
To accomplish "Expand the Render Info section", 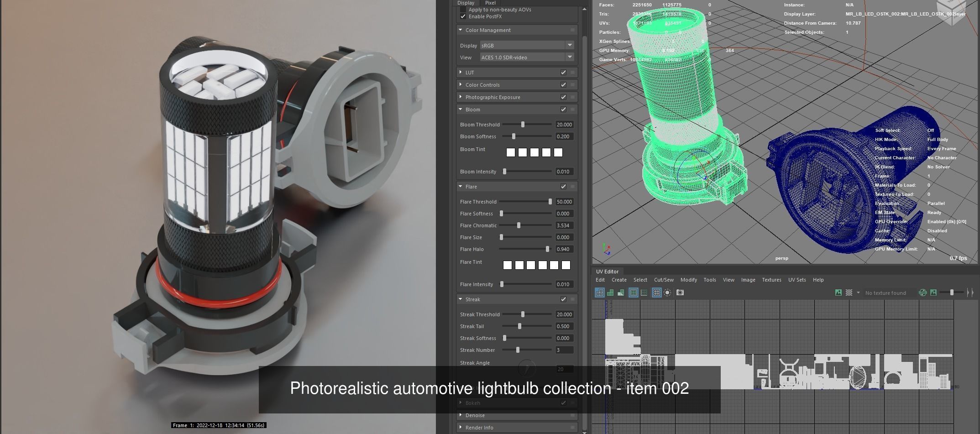I will pyautogui.click(x=460, y=428).
